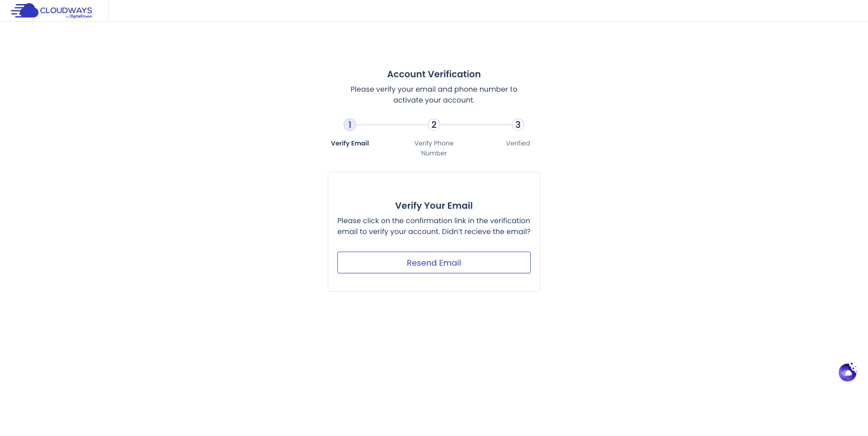This screenshot has width=868, height=436.
Task: Click the Account Verification heading
Action: 434,74
